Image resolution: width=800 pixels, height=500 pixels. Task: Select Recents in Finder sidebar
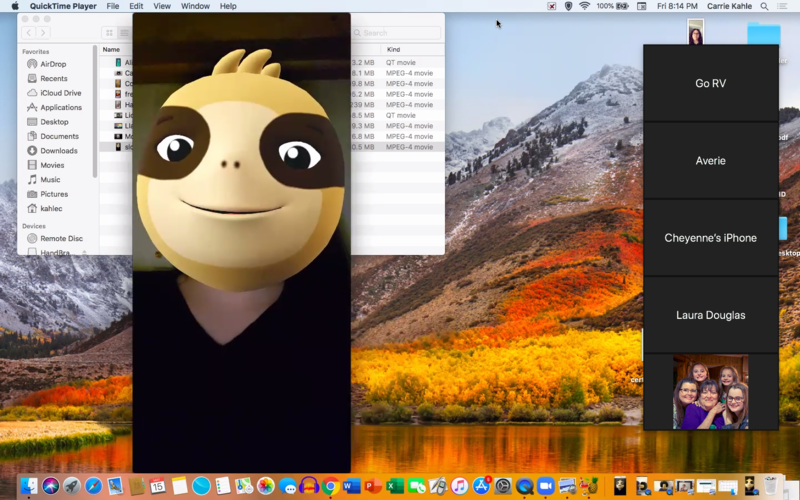click(x=54, y=78)
